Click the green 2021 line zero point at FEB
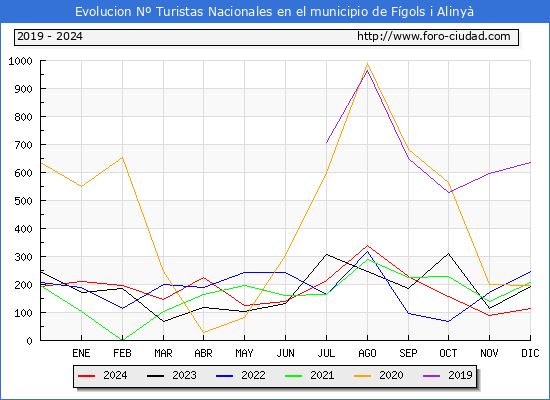Viewport: 550px width, 400px height. click(x=122, y=340)
